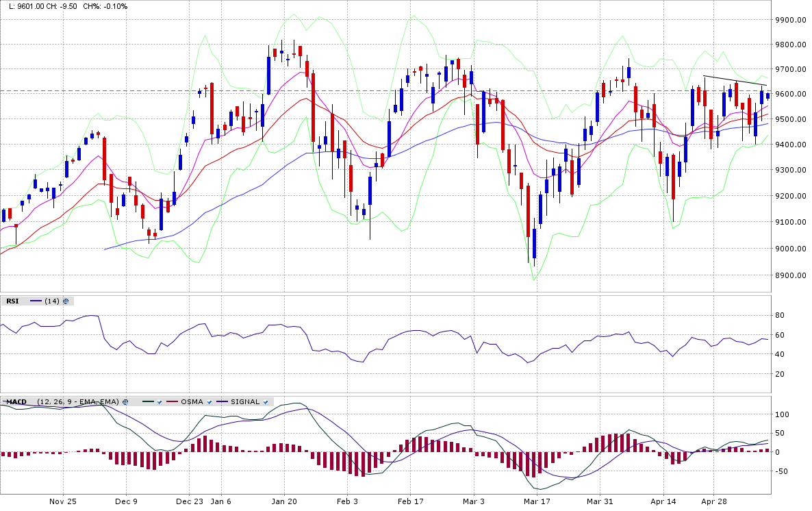
Task: Click the Jan 20 date marker
Action: point(284,501)
